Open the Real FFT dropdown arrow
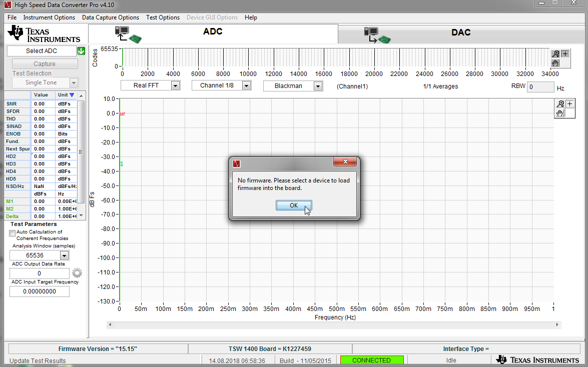This screenshot has width=588, height=367. (x=175, y=85)
